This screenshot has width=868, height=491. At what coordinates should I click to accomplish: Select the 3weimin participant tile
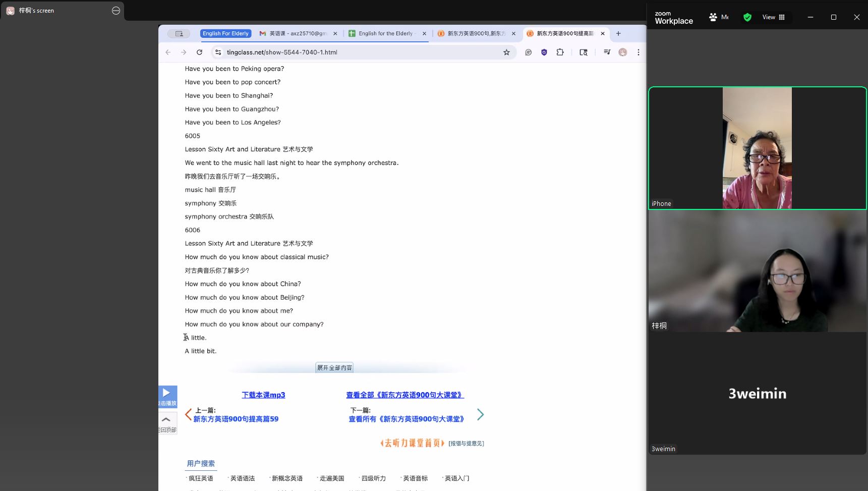[757, 394]
